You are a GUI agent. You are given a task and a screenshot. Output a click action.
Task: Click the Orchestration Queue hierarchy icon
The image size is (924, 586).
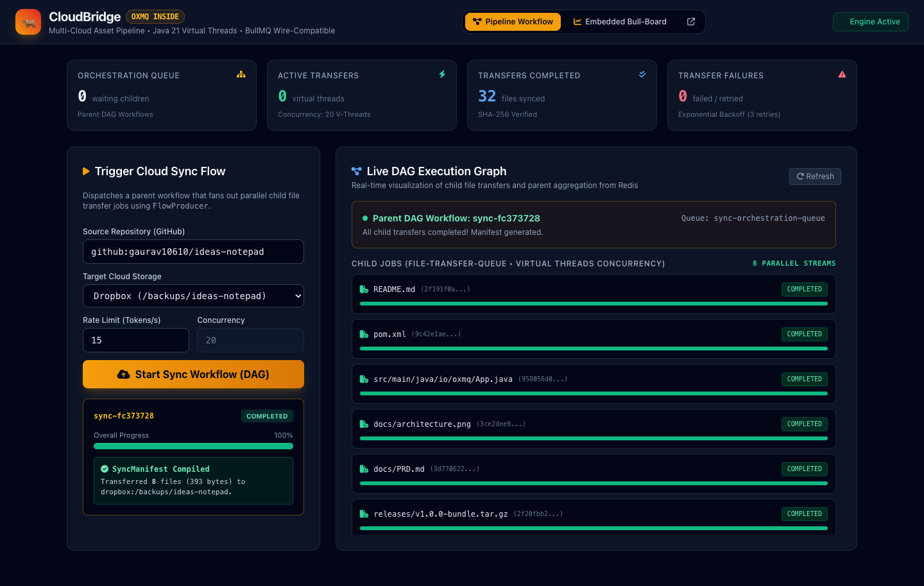coord(241,74)
